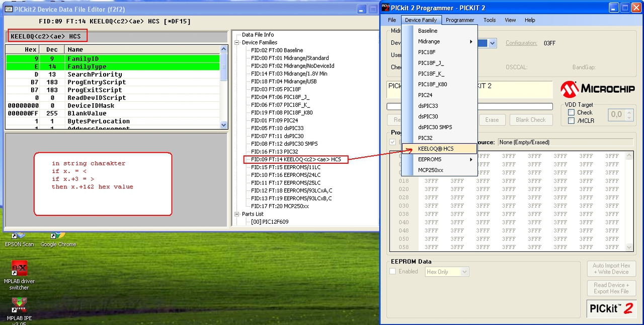This screenshot has height=325, width=644.
Task: Open the Device combo box arrow
Action: pyautogui.click(x=493, y=43)
